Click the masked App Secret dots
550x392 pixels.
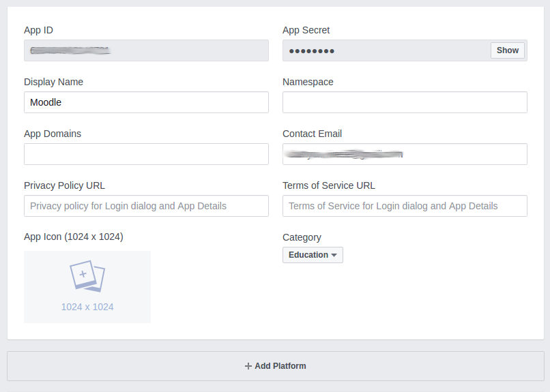coord(312,51)
